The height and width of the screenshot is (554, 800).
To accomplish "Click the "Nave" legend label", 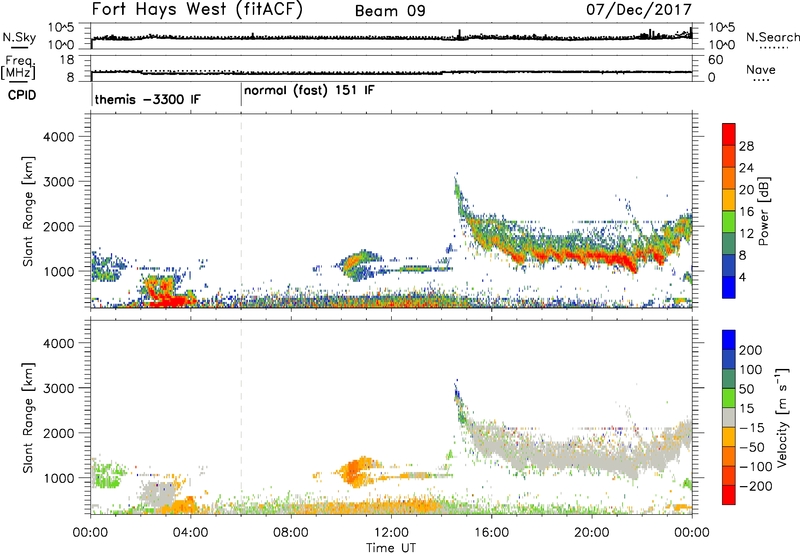I will [x=761, y=70].
